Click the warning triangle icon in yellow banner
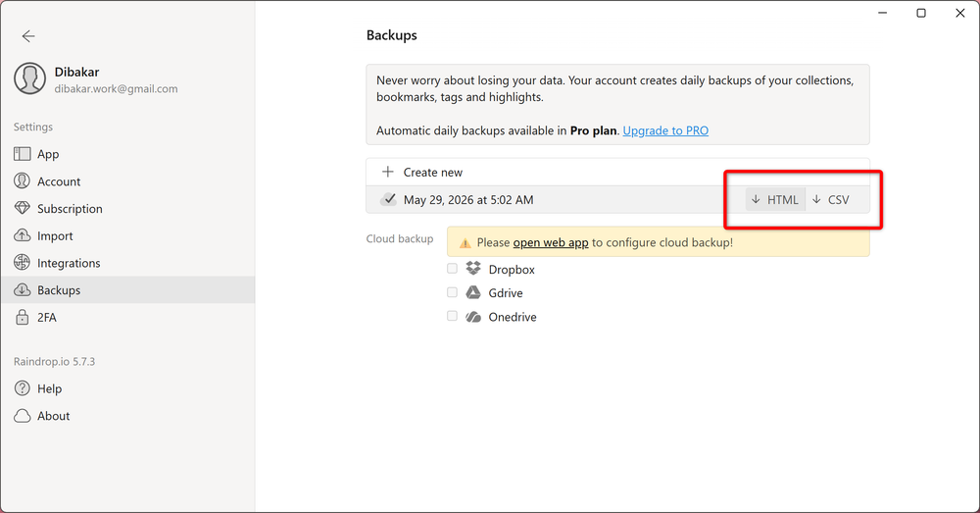The image size is (980, 513). pos(465,242)
